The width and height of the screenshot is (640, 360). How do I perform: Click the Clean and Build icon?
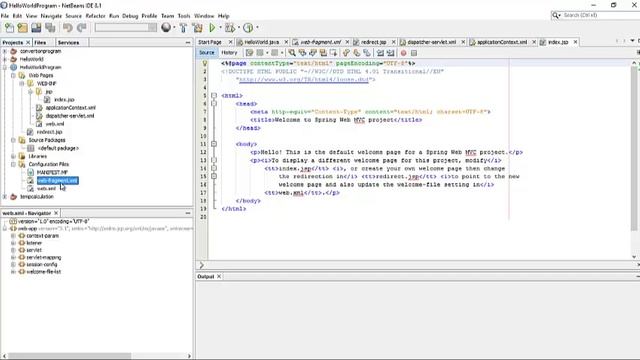198,28
